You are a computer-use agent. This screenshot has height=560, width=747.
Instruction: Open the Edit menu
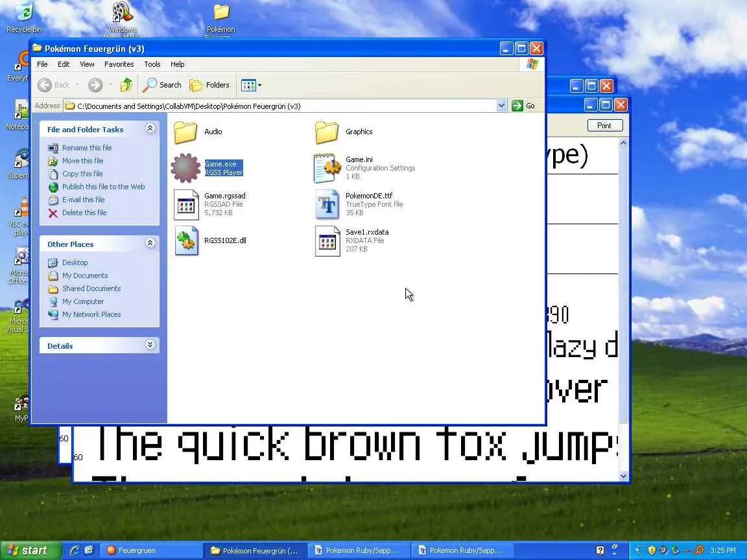[64, 64]
